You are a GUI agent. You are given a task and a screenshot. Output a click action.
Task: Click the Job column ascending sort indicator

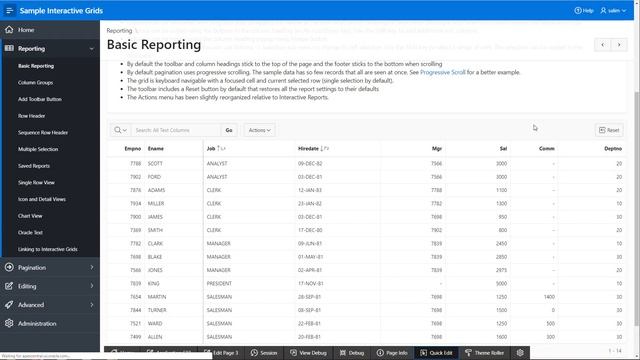click(x=221, y=149)
